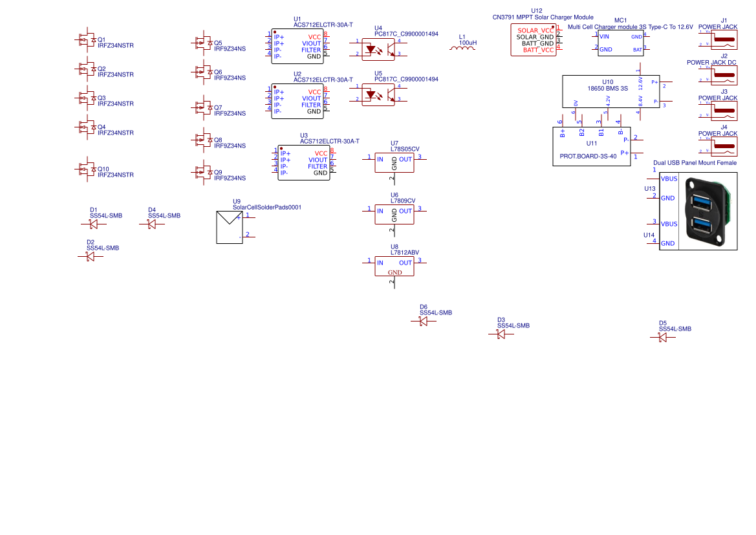Click the "L7812ABV" part label
This screenshot has height=535, width=756.
(405, 253)
